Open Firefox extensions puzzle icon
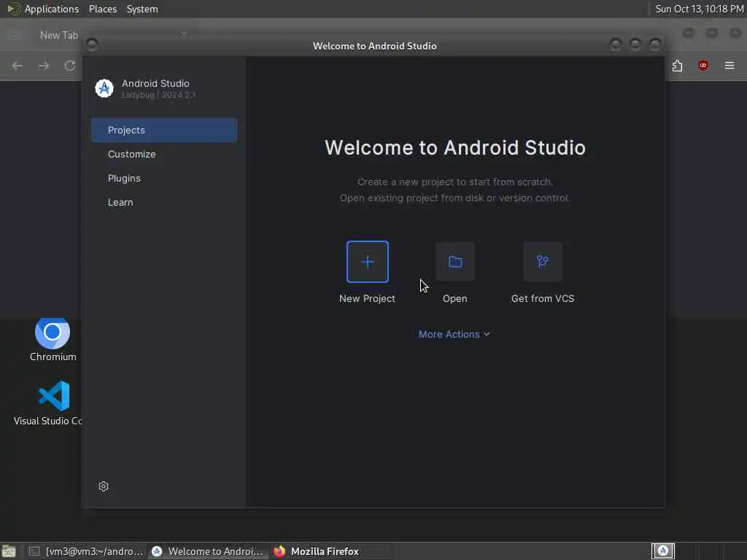This screenshot has width=747, height=560. coord(677,66)
